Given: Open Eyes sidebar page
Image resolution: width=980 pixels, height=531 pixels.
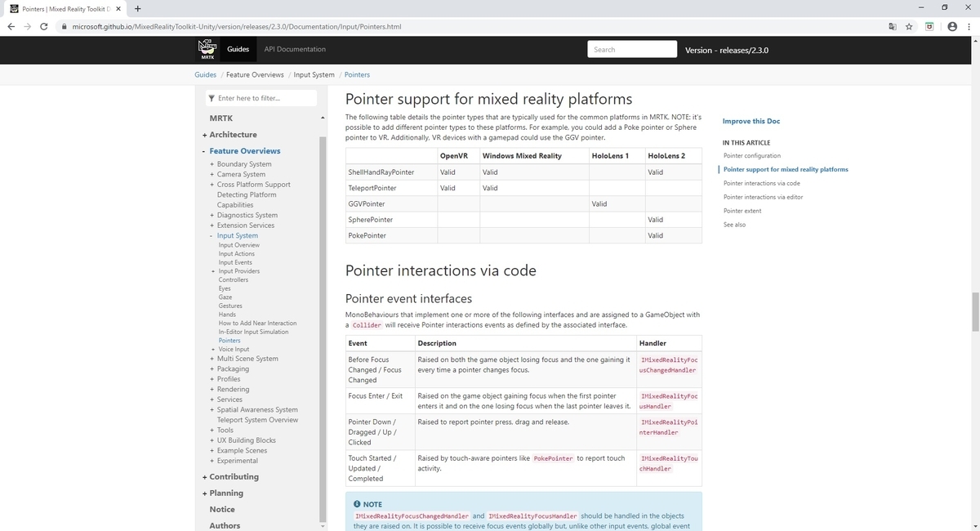Looking at the screenshot, I should coord(225,288).
